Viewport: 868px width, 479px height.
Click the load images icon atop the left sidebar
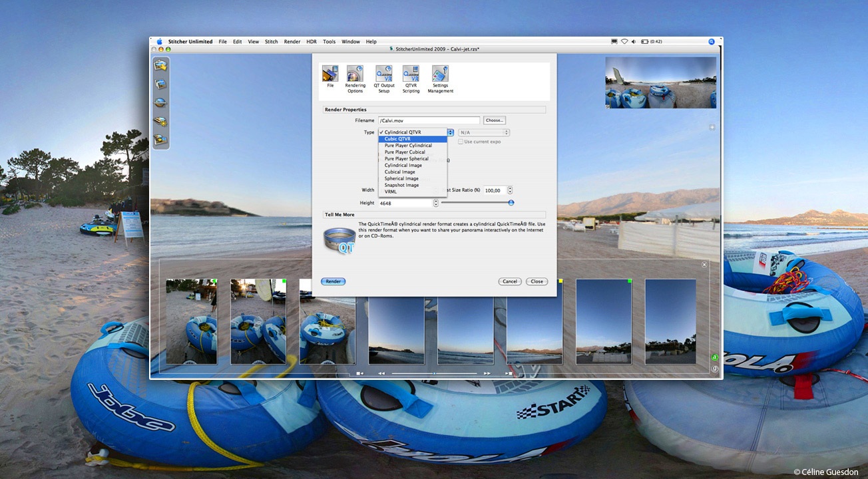point(160,65)
